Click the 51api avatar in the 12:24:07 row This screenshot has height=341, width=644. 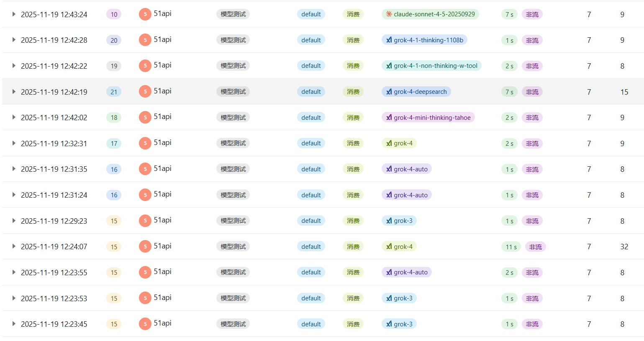(145, 247)
